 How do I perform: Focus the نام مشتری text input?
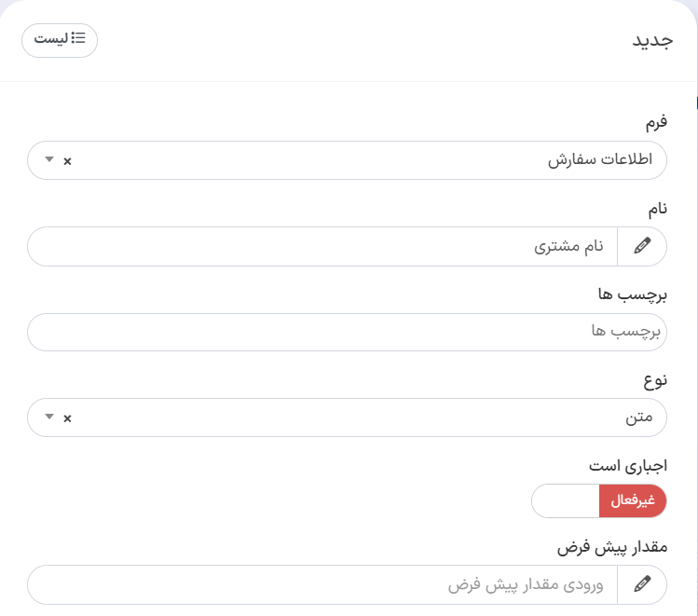322,246
